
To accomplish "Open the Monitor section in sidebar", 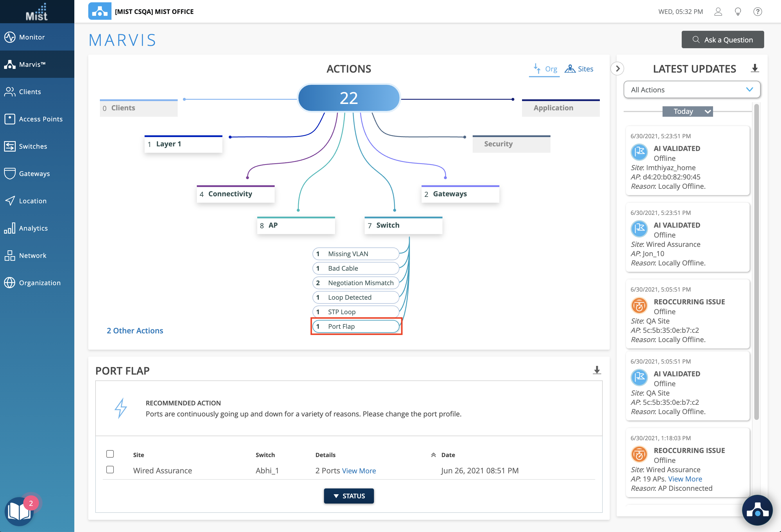I will (x=31, y=37).
